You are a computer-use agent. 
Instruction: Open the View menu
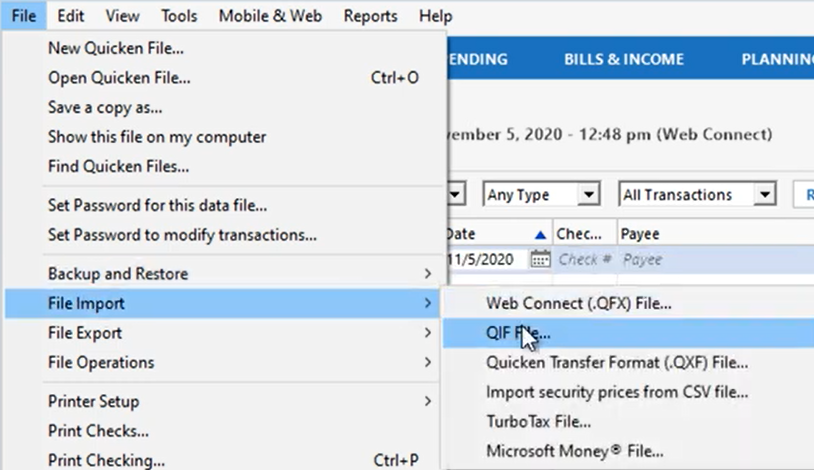123,16
